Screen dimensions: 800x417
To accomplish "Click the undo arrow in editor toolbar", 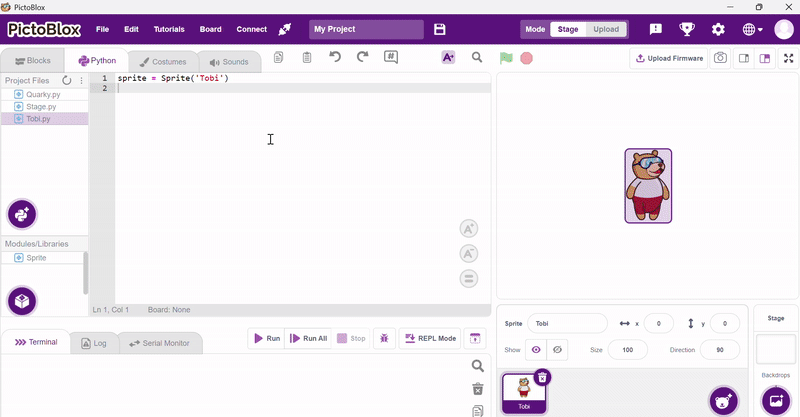I will [335, 58].
